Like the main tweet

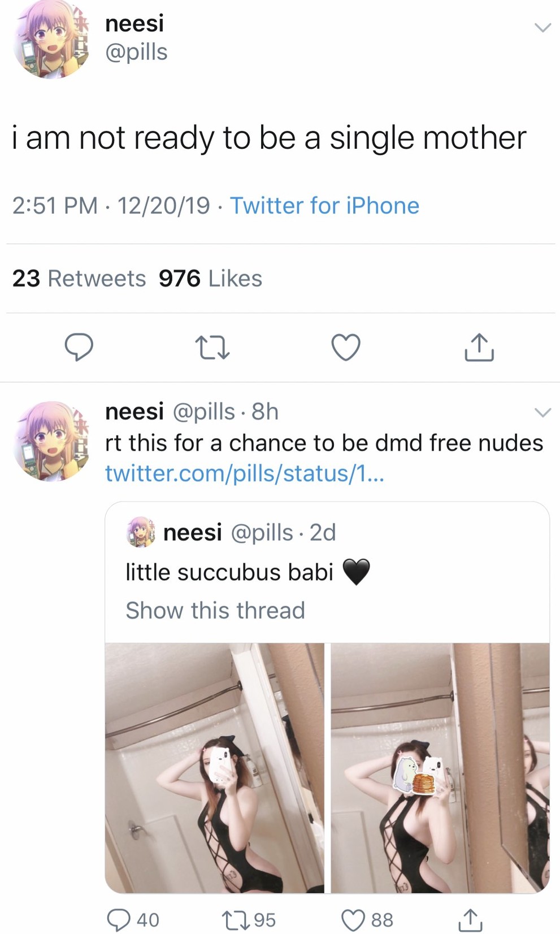pyautogui.click(x=346, y=347)
